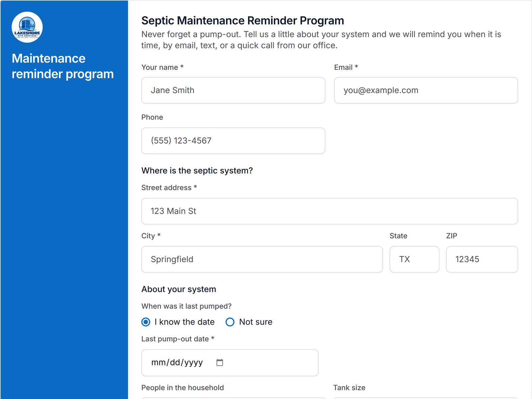Select the ZIP code field
Image resolution: width=532 pixels, height=399 pixels.
click(482, 259)
